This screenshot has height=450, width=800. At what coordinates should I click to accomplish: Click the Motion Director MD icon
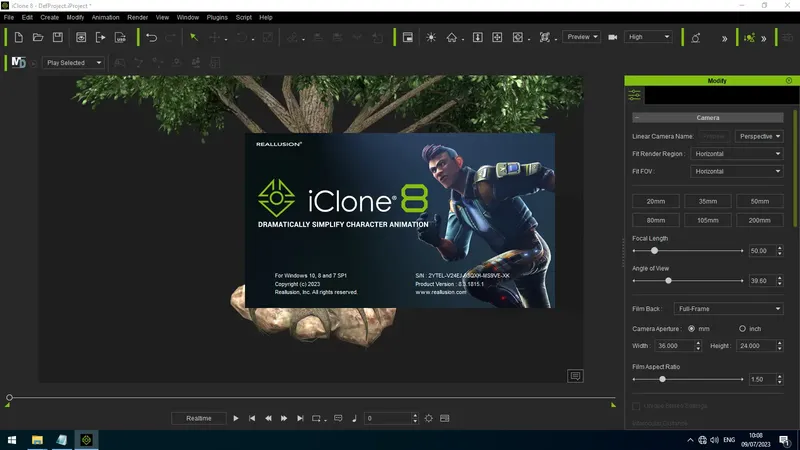pyautogui.click(x=18, y=63)
